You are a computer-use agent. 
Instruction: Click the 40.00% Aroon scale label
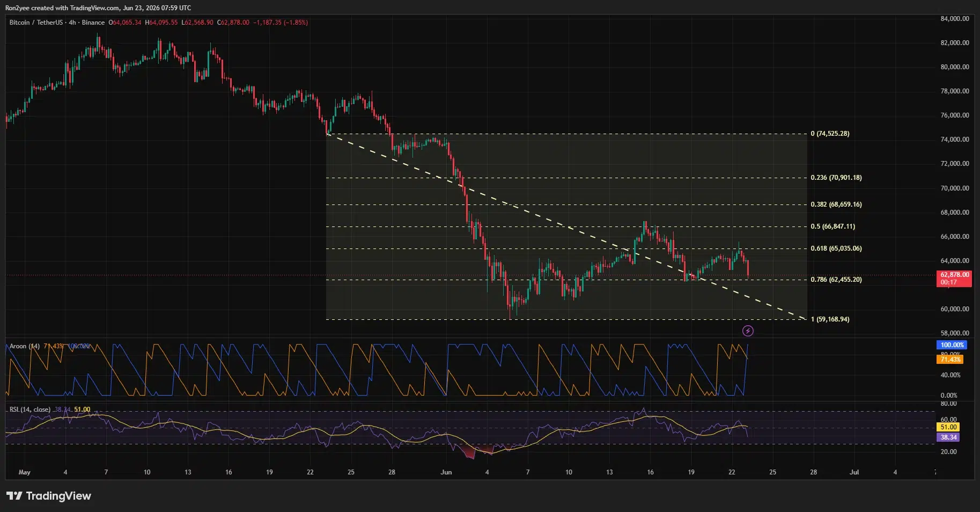point(950,375)
